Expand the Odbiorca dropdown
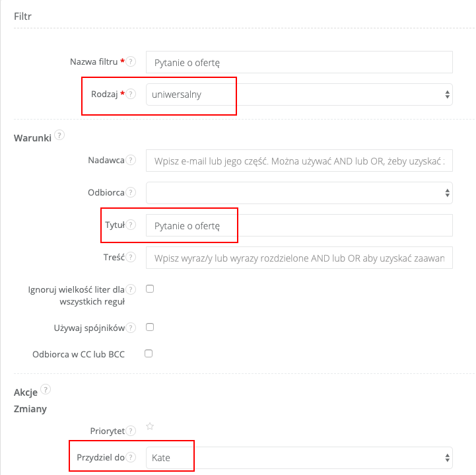 299,193
